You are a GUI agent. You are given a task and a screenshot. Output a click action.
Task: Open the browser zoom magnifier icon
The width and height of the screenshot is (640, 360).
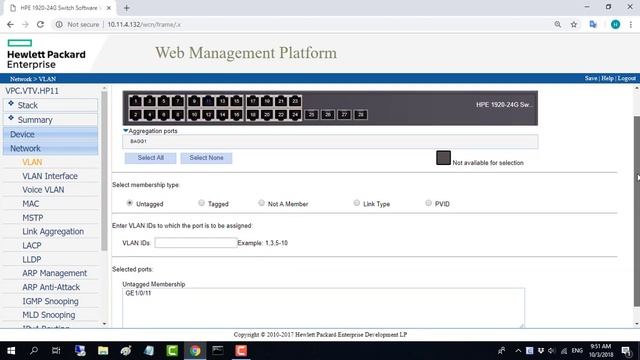(558, 24)
